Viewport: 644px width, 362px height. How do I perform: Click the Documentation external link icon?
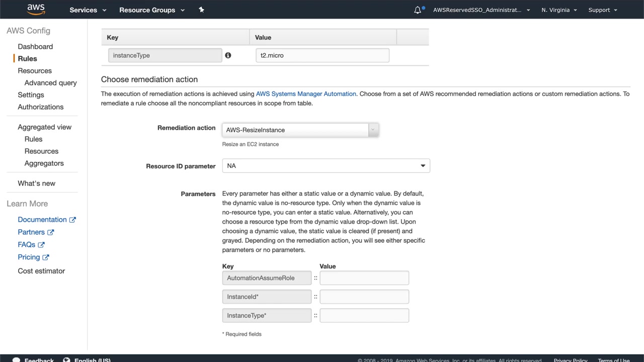pyautogui.click(x=72, y=220)
